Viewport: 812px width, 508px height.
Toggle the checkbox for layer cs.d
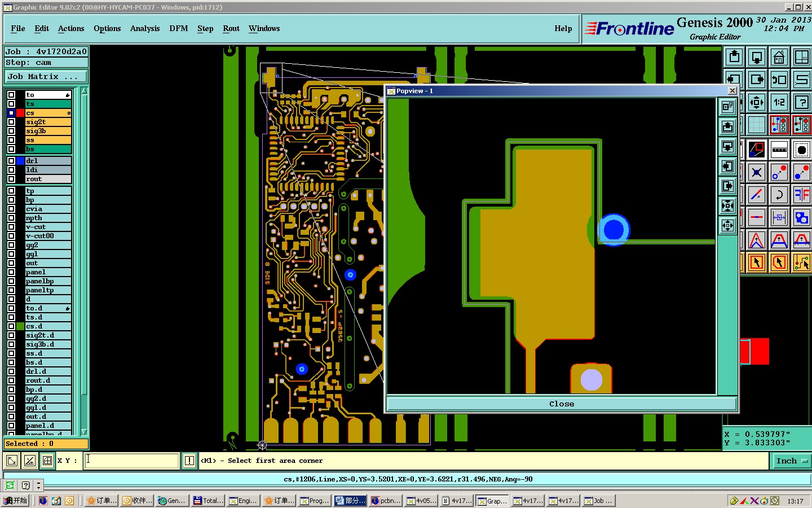(x=11, y=326)
